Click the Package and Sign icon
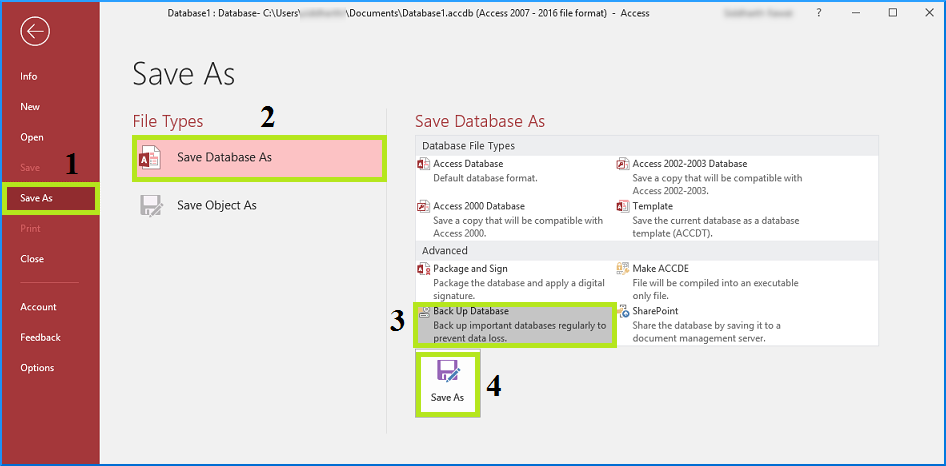 pos(424,269)
